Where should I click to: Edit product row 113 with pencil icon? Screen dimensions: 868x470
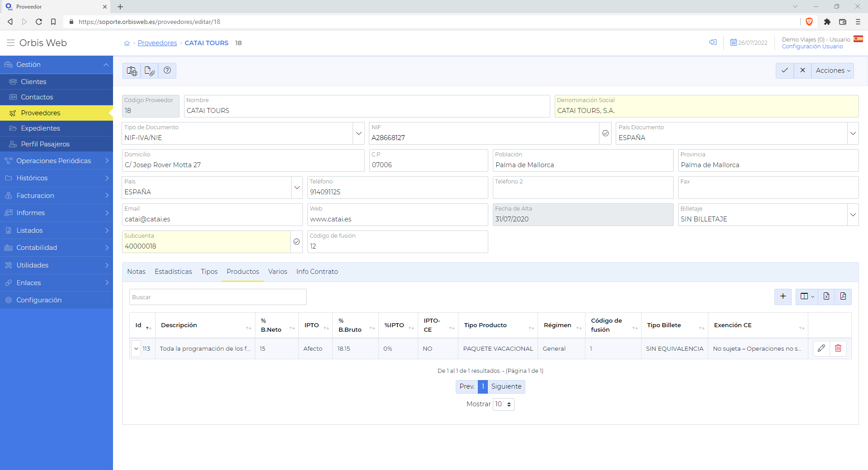821,348
